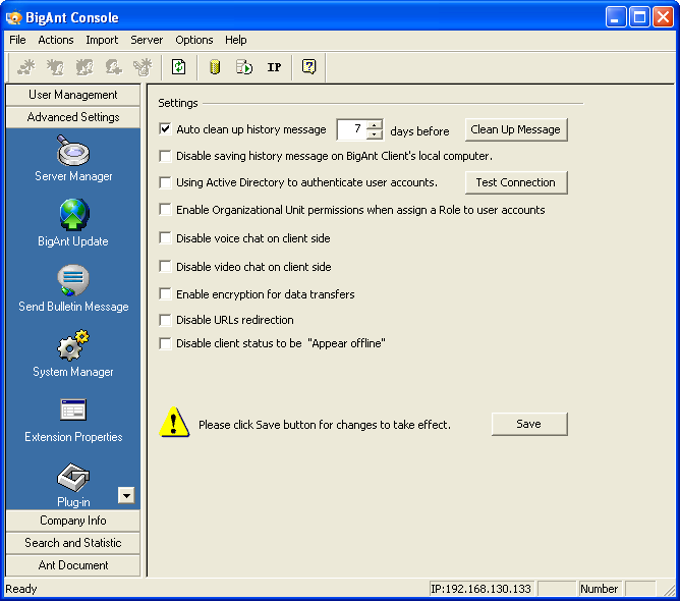Click the start server play toolbar icon

tap(244, 67)
